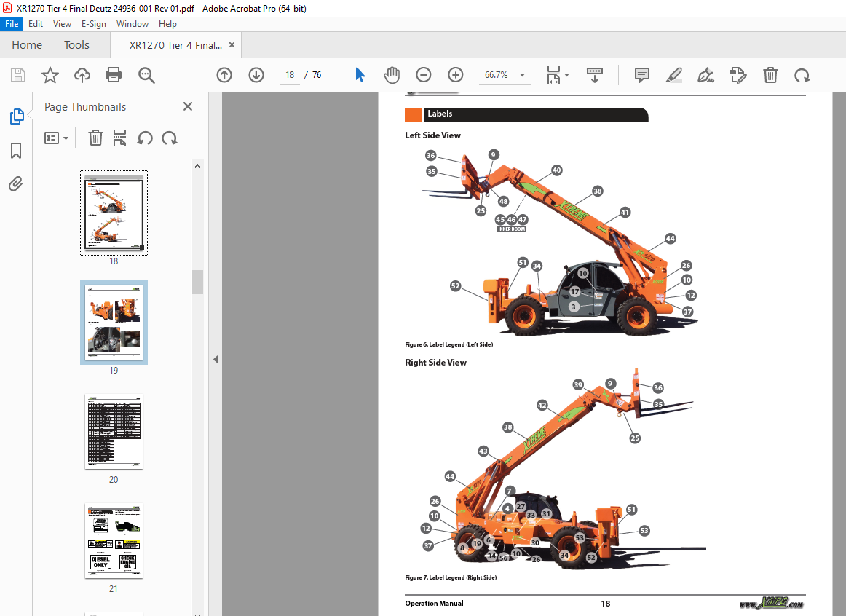846x616 pixels.
Task: Go to the next page arrow
Action: point(256,75)
